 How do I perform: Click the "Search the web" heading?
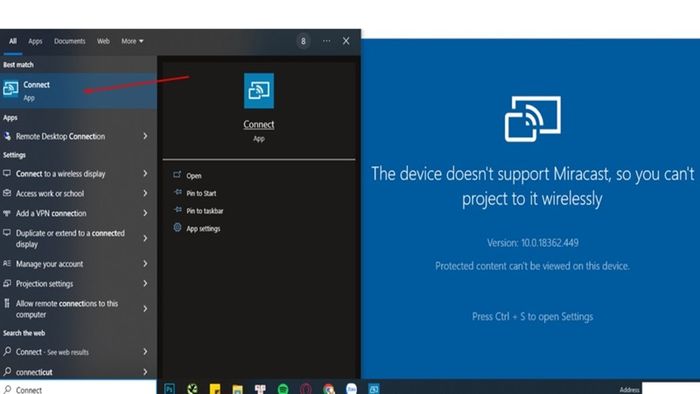click(x=24, y=333)
